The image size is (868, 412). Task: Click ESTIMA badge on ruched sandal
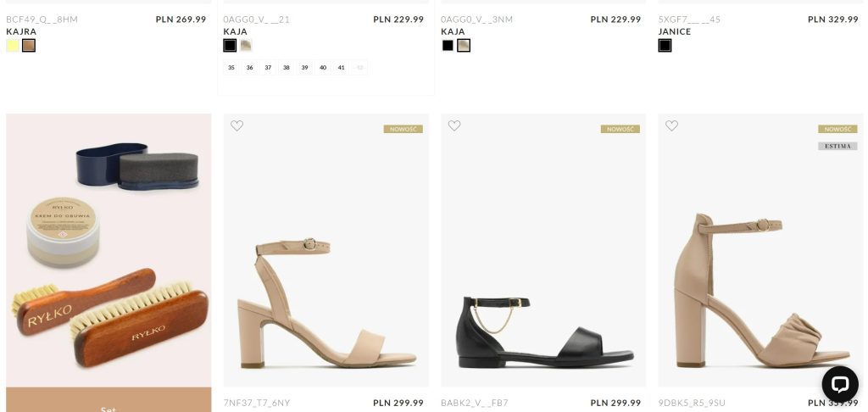(x=837, y=146)
